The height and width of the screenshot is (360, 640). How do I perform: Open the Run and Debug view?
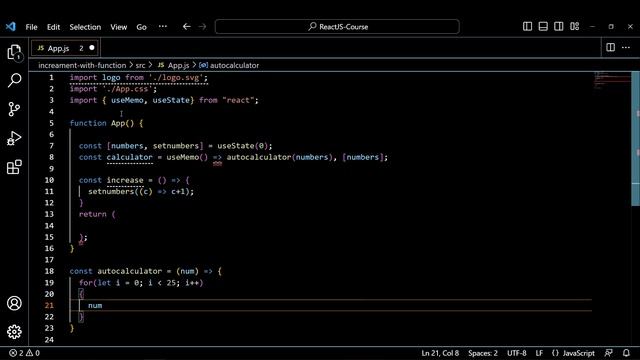(x=14, y=138)
